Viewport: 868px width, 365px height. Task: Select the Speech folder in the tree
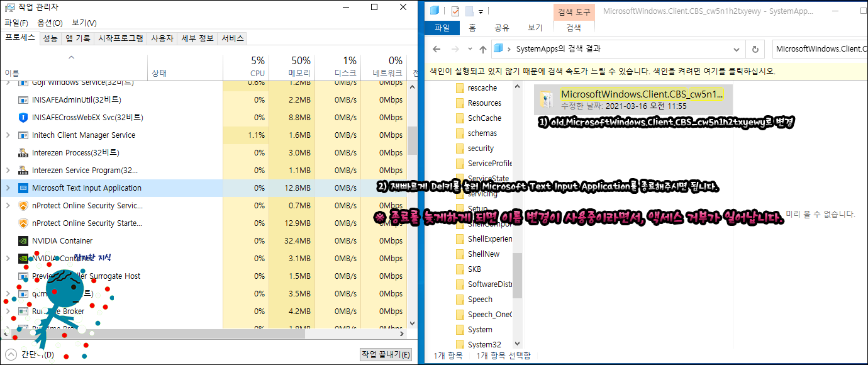pyautogui.click(x=480, y=299)
